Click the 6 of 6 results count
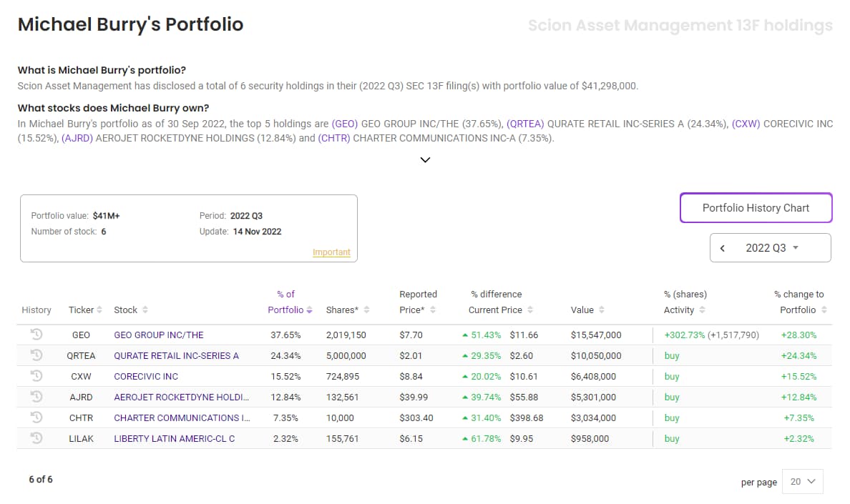This screenshot has height=504, width=850. pos(41,480)
